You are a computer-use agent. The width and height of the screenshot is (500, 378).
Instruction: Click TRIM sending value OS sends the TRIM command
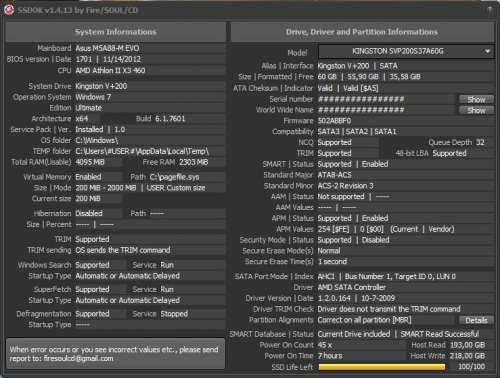[x=123, y=250]
